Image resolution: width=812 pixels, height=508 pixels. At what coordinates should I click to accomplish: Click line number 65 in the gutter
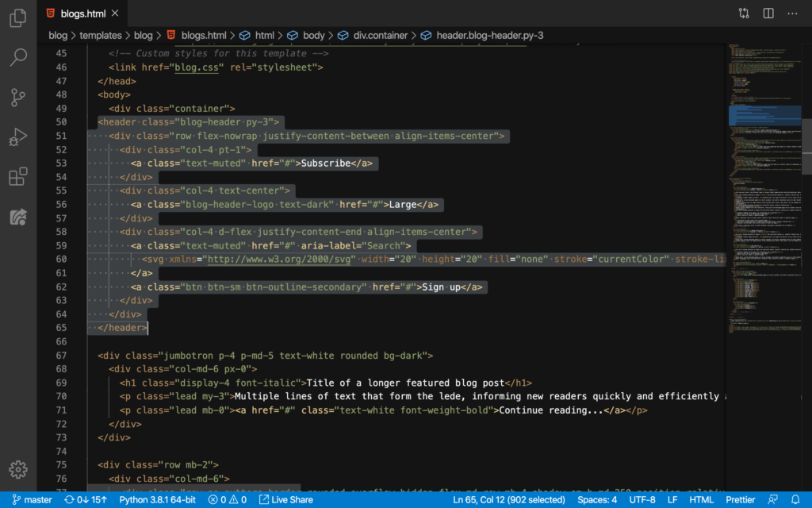point(61,328)
